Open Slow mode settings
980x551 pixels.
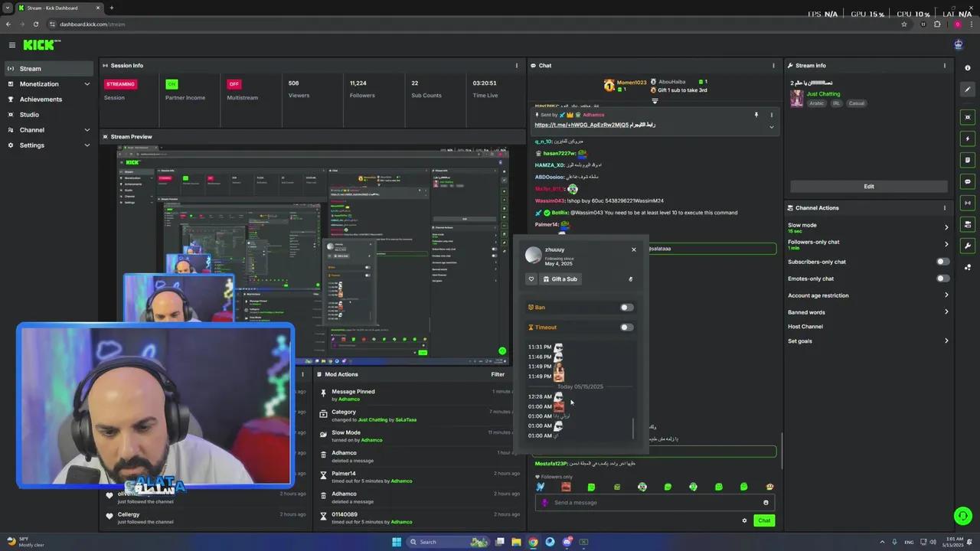[x=868, y=227]
